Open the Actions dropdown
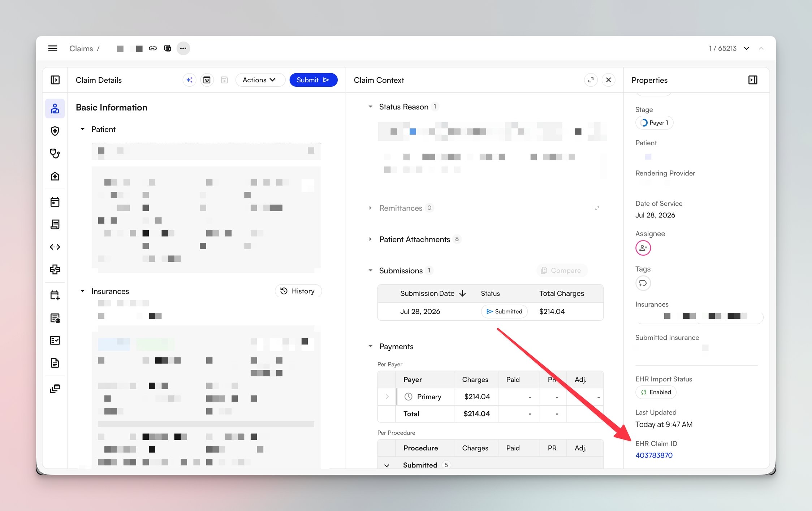This screenshot has height=511, width=812. click(x=260, y=80)
